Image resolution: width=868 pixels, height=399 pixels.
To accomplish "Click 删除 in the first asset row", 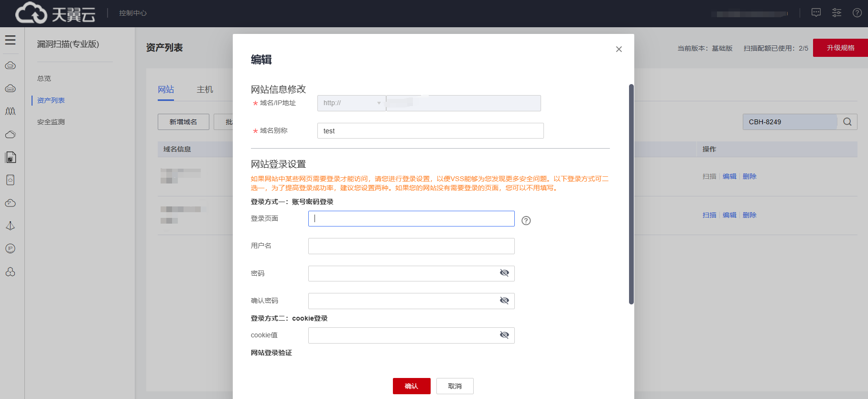I will [749, 176].
